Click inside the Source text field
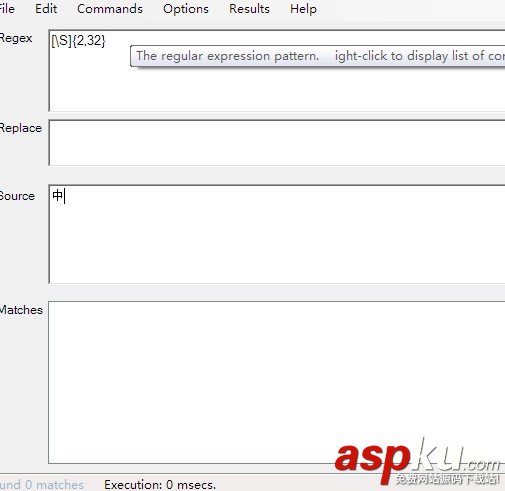The width and height of the screenshot is (505, 491). (277, 234)
